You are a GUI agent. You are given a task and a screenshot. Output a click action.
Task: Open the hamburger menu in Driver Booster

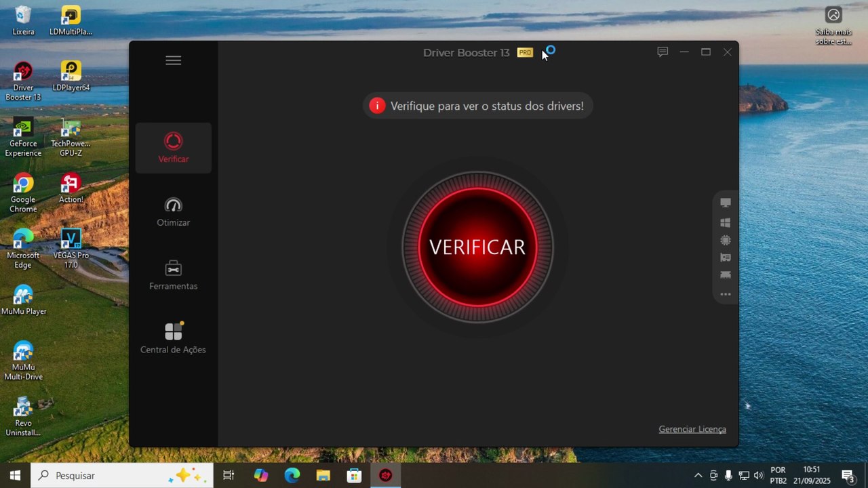(173, 60)
